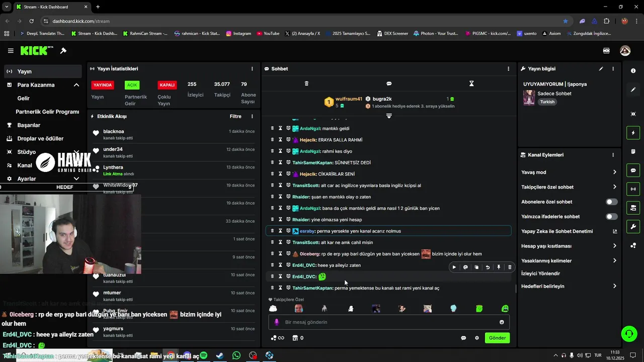Toggle Yalnızca ifadelerle sohbet switch
The image size is (644, 362).
pos(611,217)
